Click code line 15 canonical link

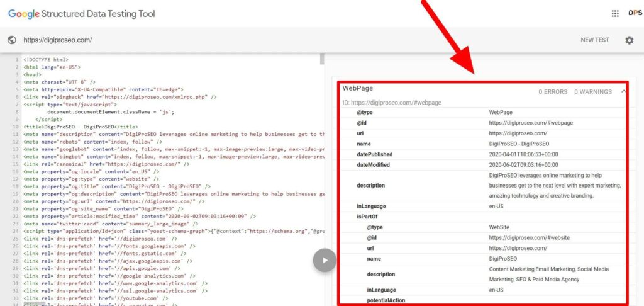(106, 164)
